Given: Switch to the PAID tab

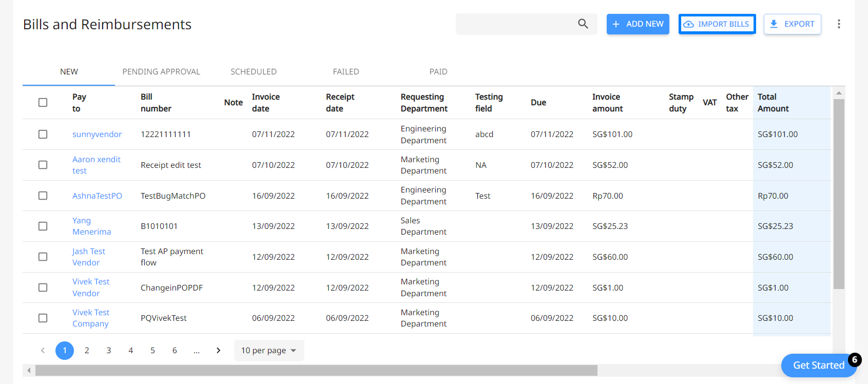Looking at the screenshot, I should pos(438,72).
